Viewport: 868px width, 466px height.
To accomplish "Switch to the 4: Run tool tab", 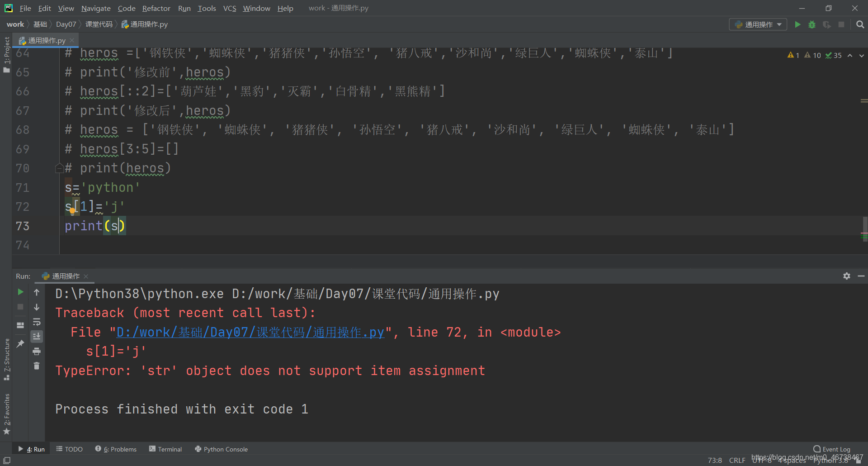I will tap(32, 449).
